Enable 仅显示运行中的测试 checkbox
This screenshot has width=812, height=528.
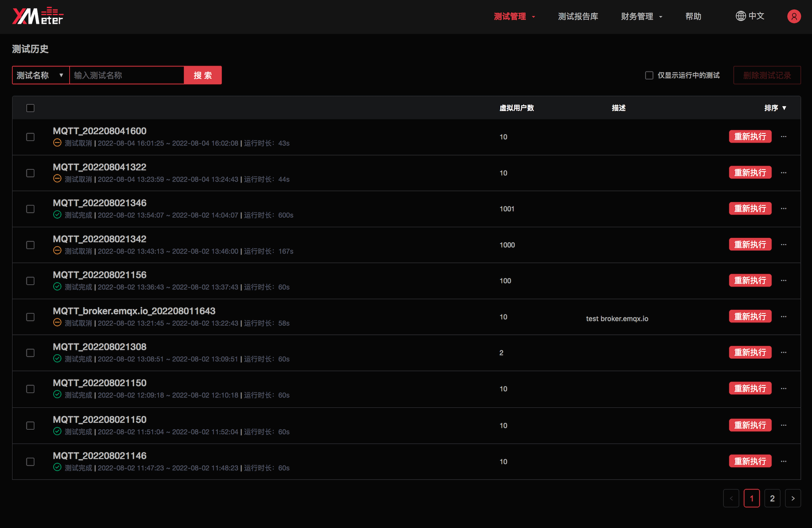click(649, 75)
